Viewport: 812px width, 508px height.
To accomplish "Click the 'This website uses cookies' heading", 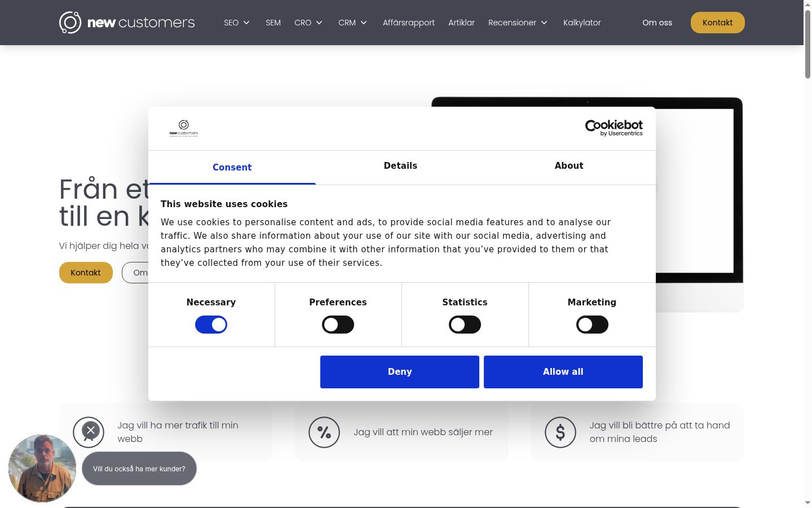I will 224,204.
